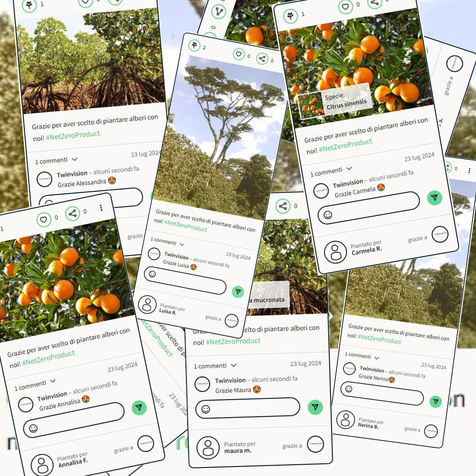This screenshot has height=476, width=476.
Task: Expand comments chevron on Maura's card
Action: click(x=234, y=365)
